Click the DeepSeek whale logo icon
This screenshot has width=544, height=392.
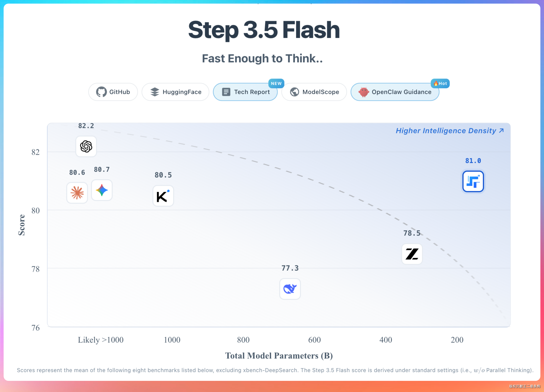click(290, 289)
